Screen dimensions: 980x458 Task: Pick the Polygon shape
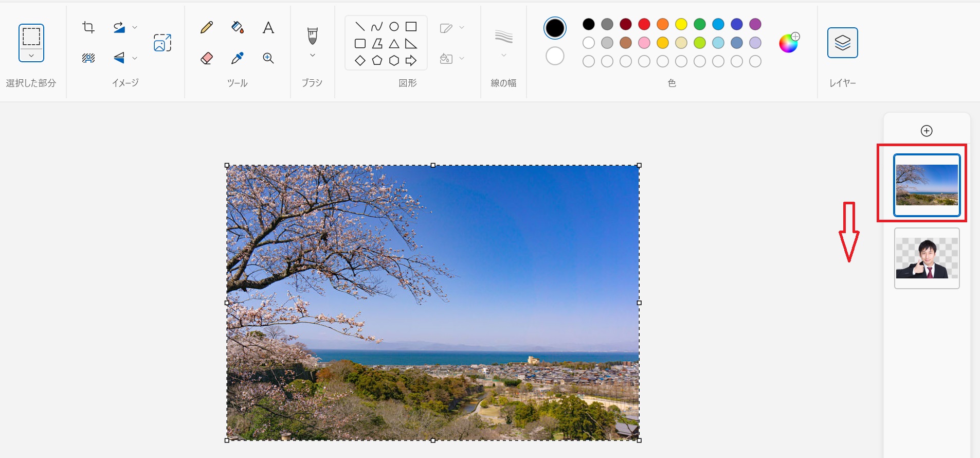377,44
